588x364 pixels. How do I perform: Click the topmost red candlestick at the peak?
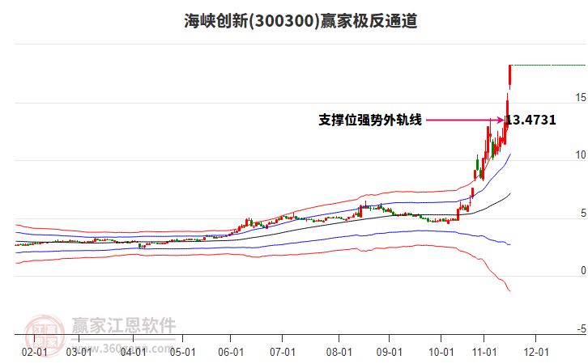click(510, 75)
